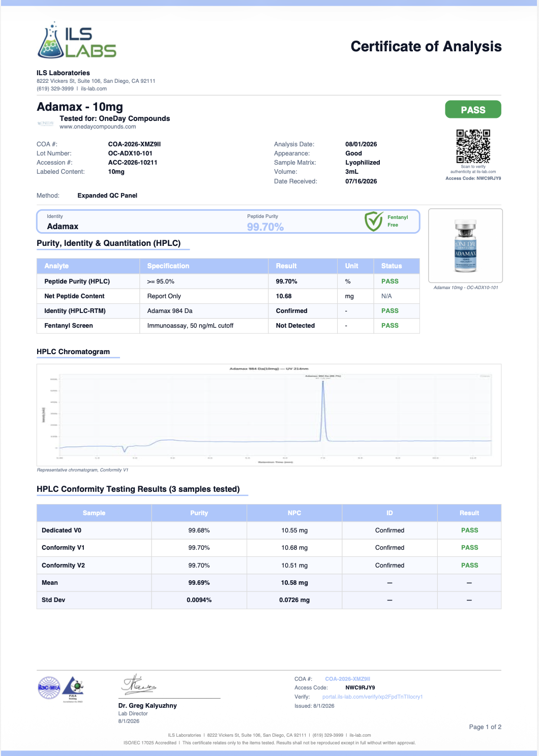Image resolution: width=539 pixels, height=756 pixels.
Task: Open the portal.ils-lab.com verification link
Action: click(x=373, y=697)
